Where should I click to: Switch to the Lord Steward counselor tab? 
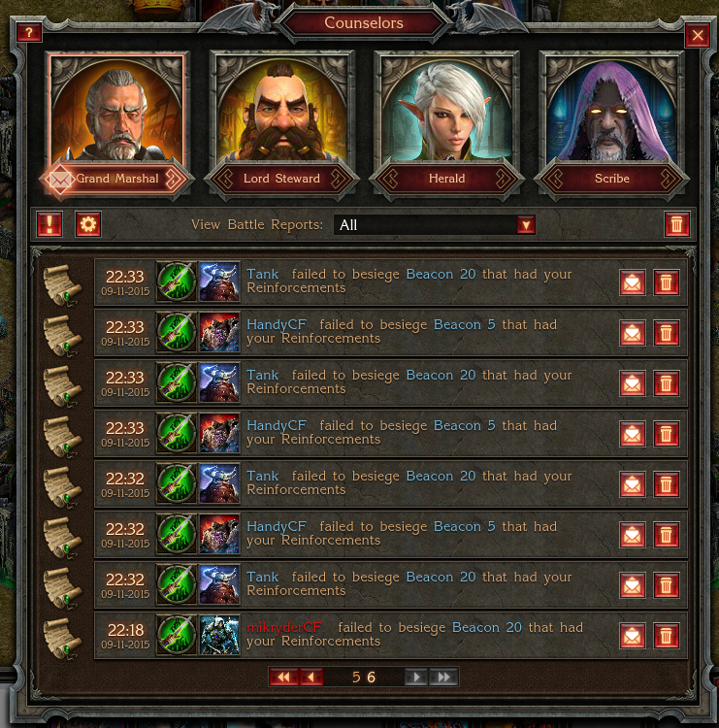click(x=281, y=179)
